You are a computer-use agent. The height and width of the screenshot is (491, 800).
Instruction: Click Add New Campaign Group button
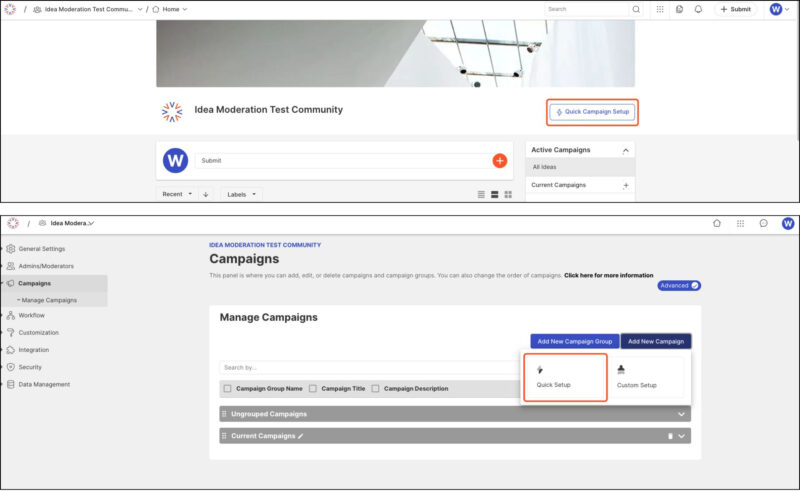[574, 341]
